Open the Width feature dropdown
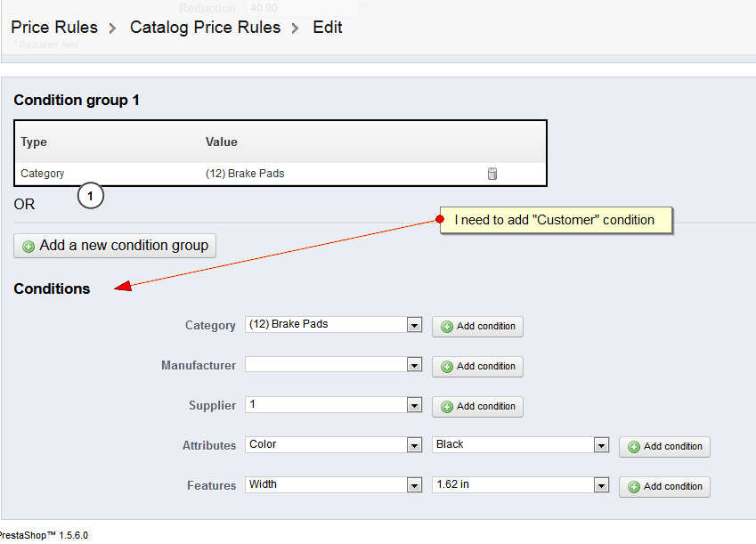This screenshot has width=756, height=544. (x=414, y=485)
